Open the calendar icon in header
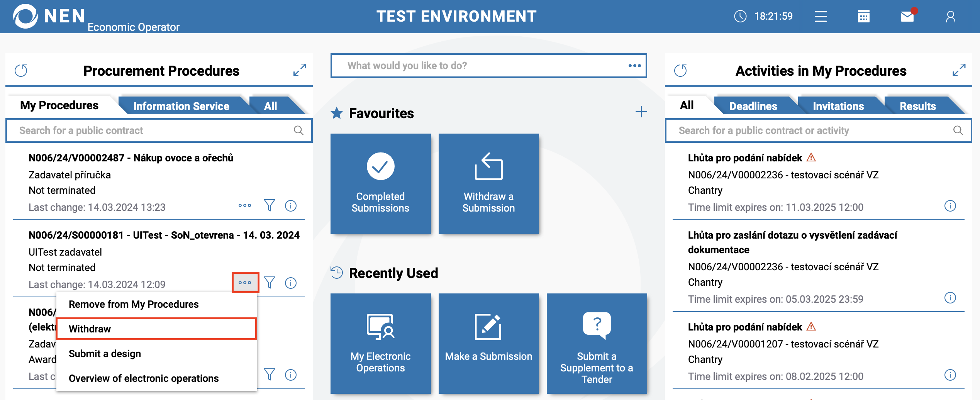 pyautogui.click(x=863, y=17)
